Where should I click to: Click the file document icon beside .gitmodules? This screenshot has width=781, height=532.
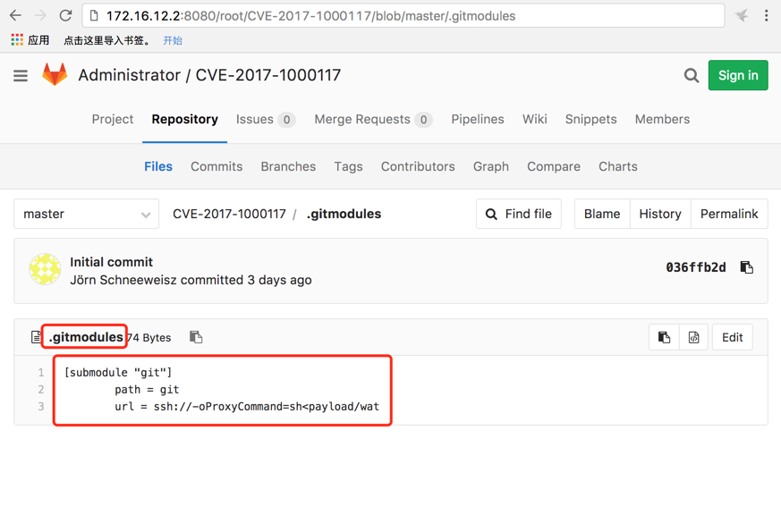(36, 337)
